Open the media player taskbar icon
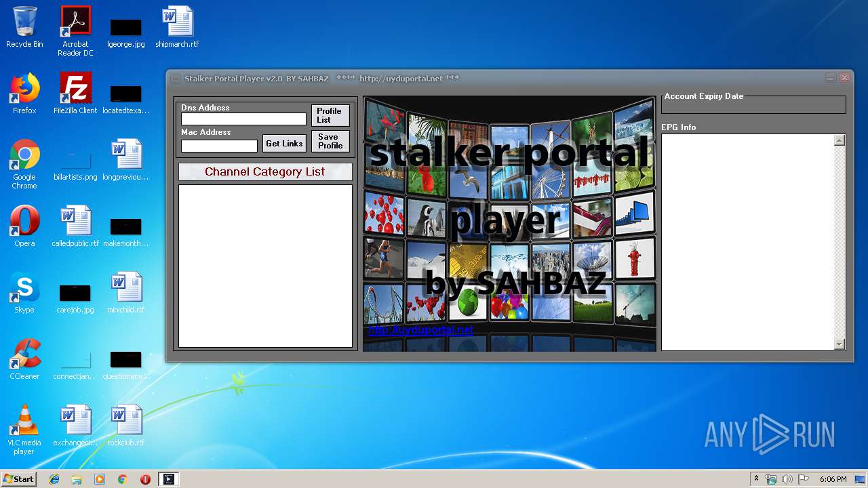This screenshot has width=868, height=488. (x=100, y=479)
